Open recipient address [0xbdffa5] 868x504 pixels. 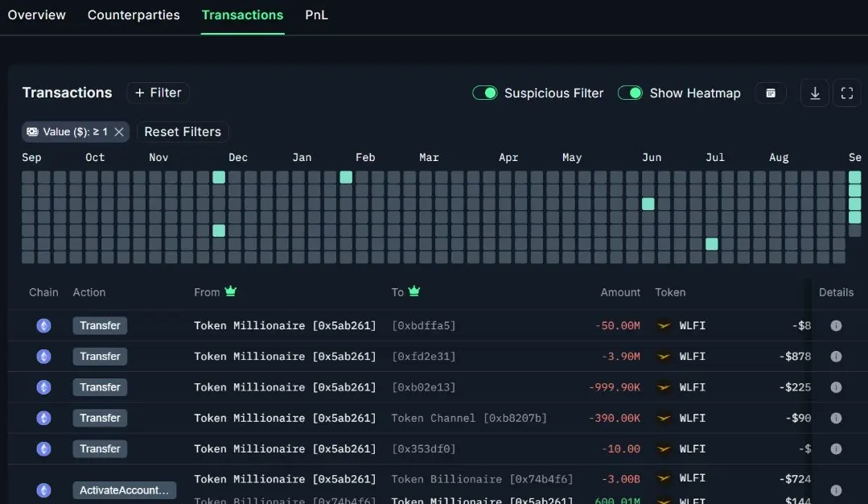coord(423,325)
